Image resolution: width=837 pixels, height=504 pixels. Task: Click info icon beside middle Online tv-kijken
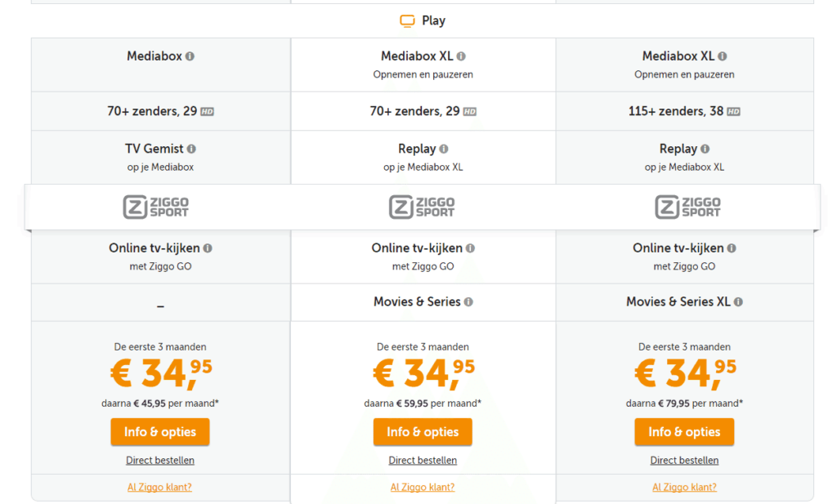click(470, 248)
